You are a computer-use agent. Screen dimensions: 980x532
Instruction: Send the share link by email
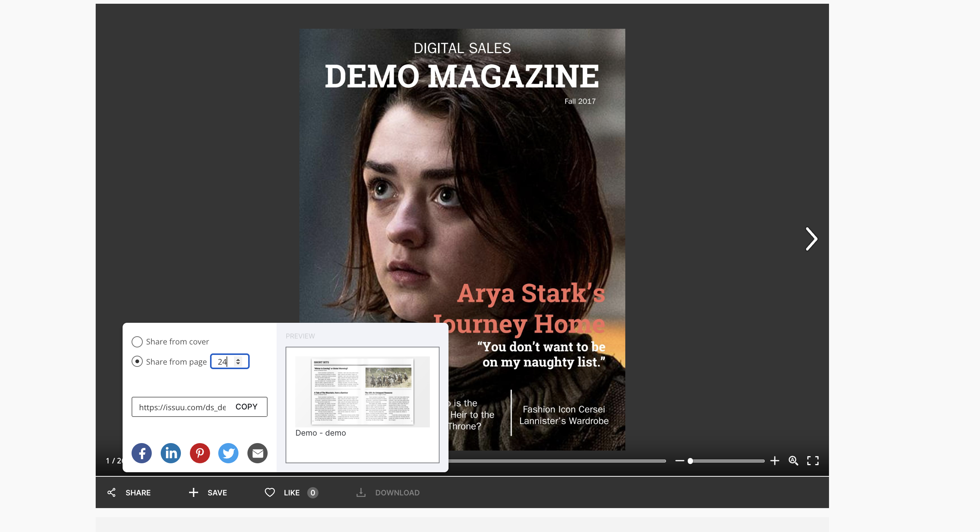pyautogui.click(x=258, y=453)
